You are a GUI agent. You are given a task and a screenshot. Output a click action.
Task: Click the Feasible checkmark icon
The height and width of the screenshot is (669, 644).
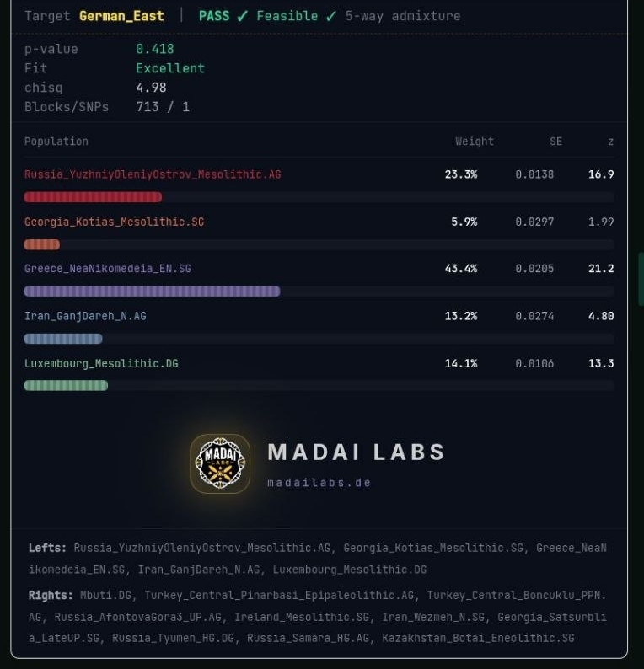[330, 16]
